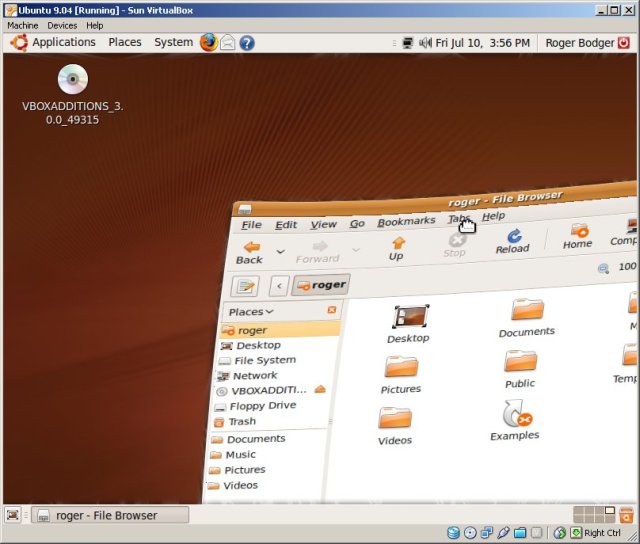The height and width of the screenshot is (544, 640).
Task: Go Back in the File Browser
Action: [x=250, y=253]
